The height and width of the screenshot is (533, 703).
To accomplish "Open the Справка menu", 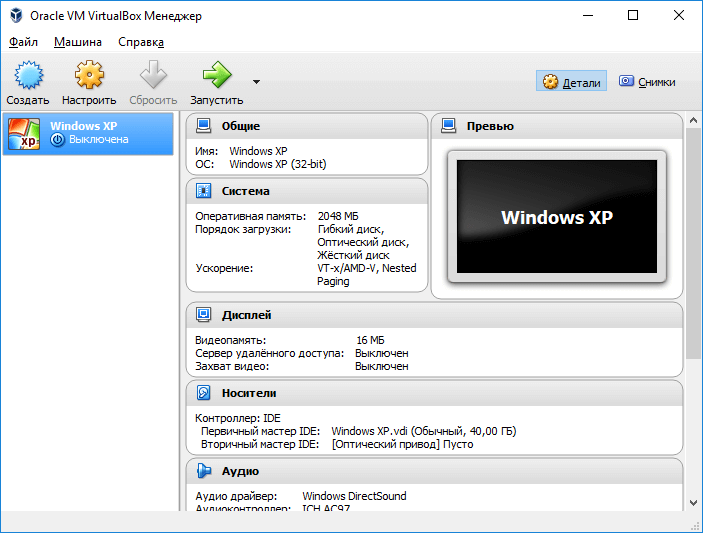I will 141,42.
